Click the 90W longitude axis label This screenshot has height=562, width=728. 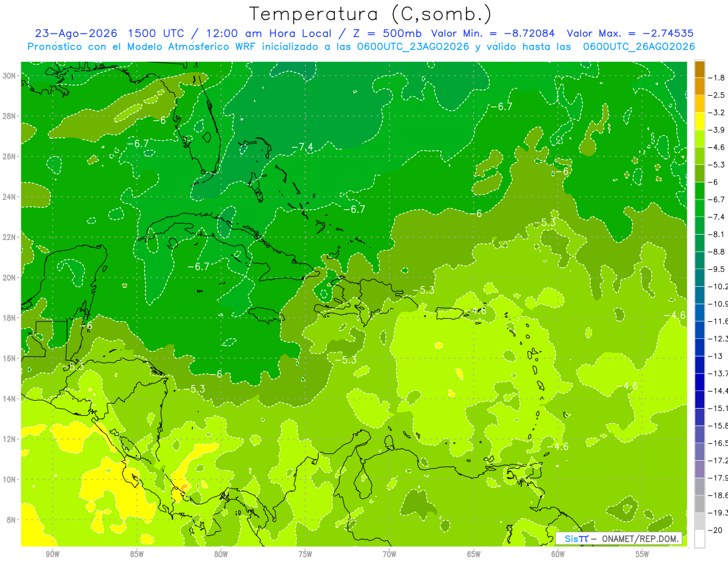point(52,554)
